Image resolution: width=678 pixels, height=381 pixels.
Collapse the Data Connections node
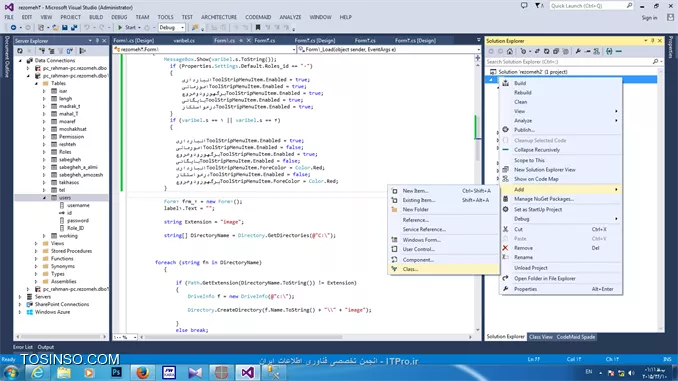tap(20, 61)
